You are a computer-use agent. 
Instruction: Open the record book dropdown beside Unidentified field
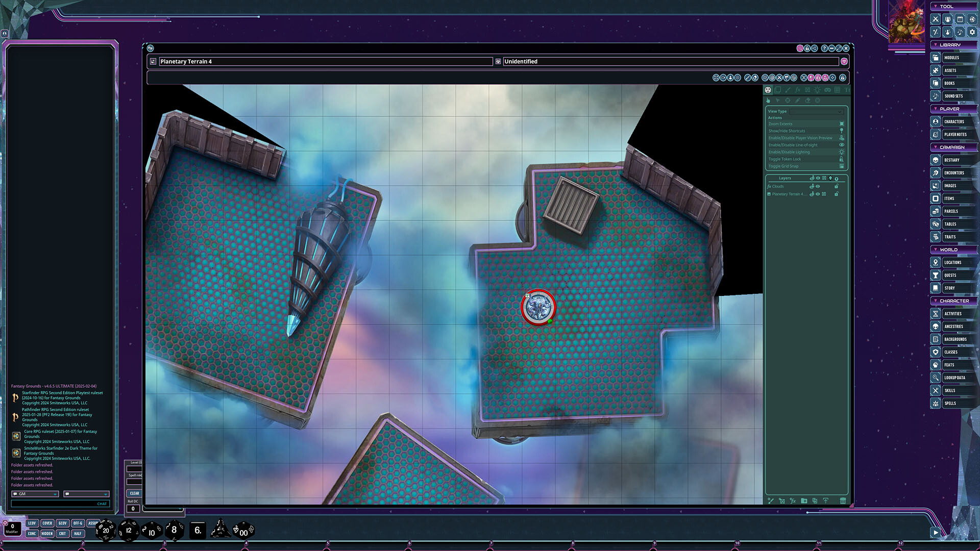497,61
